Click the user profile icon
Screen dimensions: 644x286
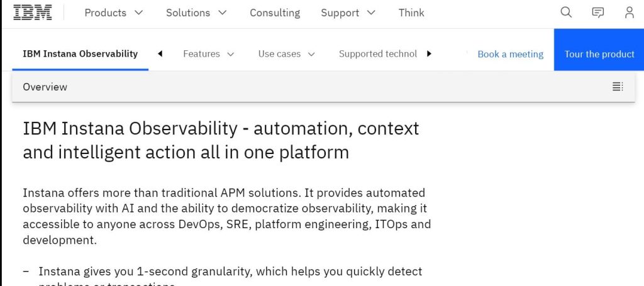tap(629, 13)
